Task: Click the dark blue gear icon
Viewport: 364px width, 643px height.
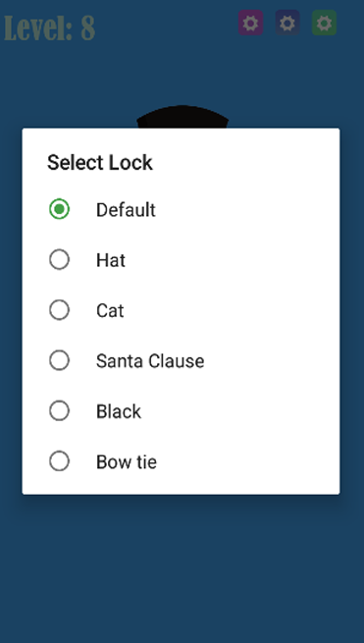Action: coord(287,23)
